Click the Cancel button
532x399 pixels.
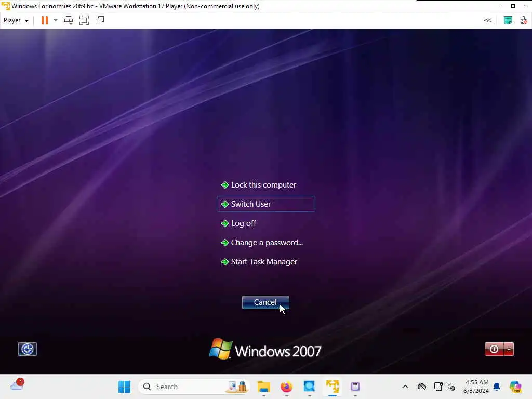click(265, 302)
